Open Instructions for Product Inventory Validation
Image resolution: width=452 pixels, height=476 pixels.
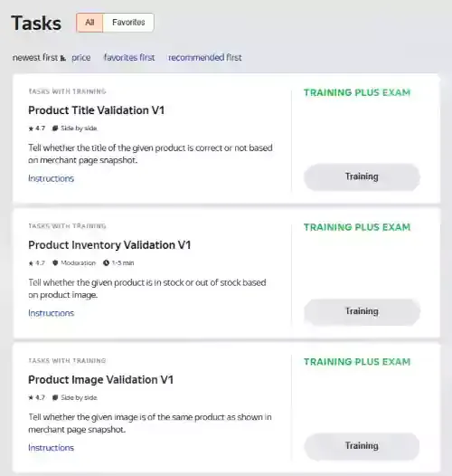coord(51,313)
